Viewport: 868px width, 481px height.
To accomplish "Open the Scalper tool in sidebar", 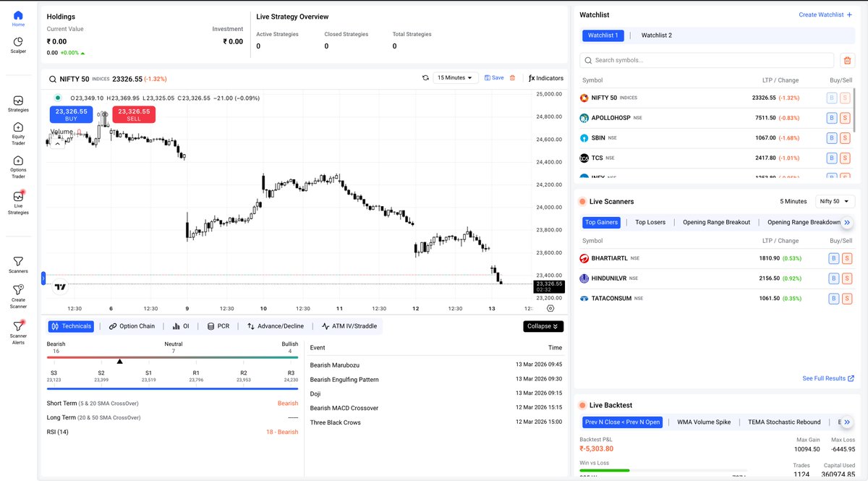I will point(18,46).
